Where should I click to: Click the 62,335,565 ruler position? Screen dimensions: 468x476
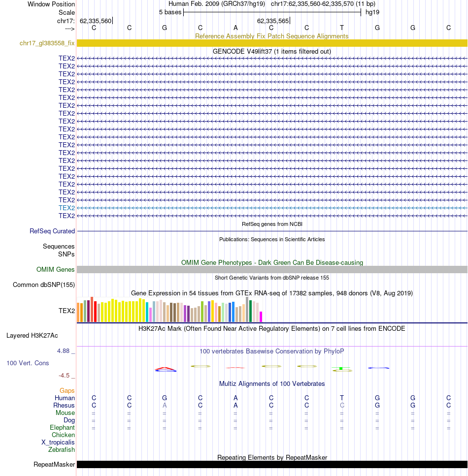(x=273, y=21)
